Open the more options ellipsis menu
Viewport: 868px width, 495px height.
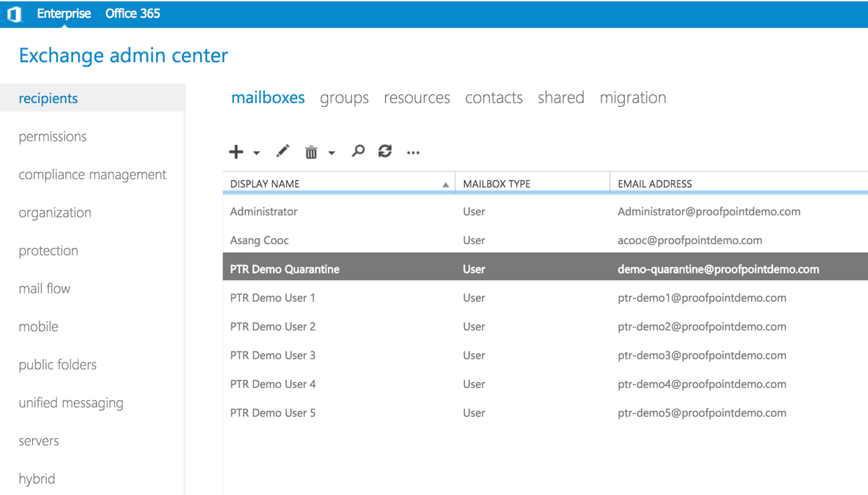(413, 153)
